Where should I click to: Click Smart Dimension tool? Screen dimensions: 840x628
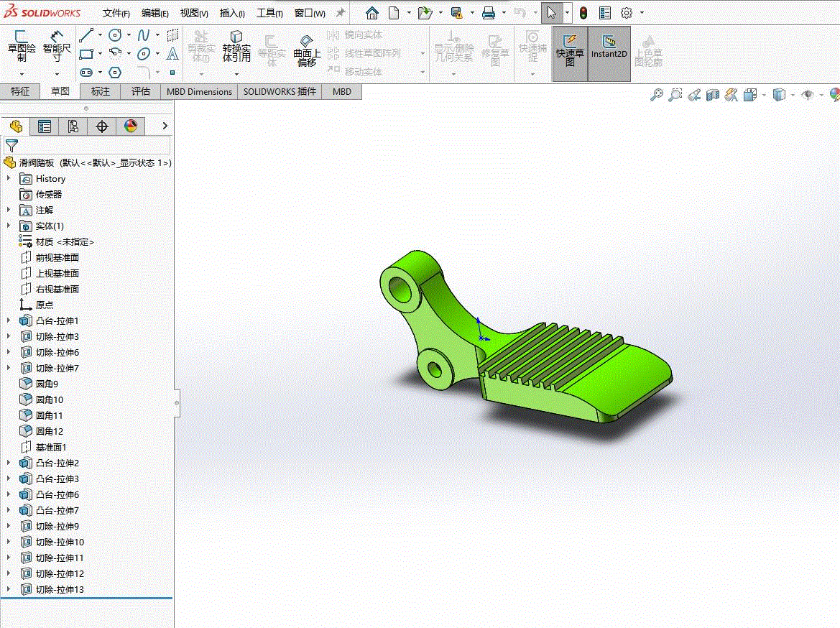click(x=57, y=47)
